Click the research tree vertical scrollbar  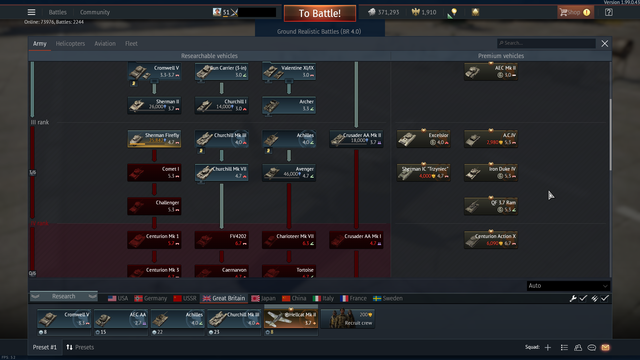[x=611, y=135]
